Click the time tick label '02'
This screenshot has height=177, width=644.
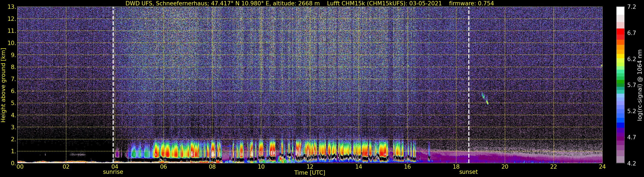66,167
